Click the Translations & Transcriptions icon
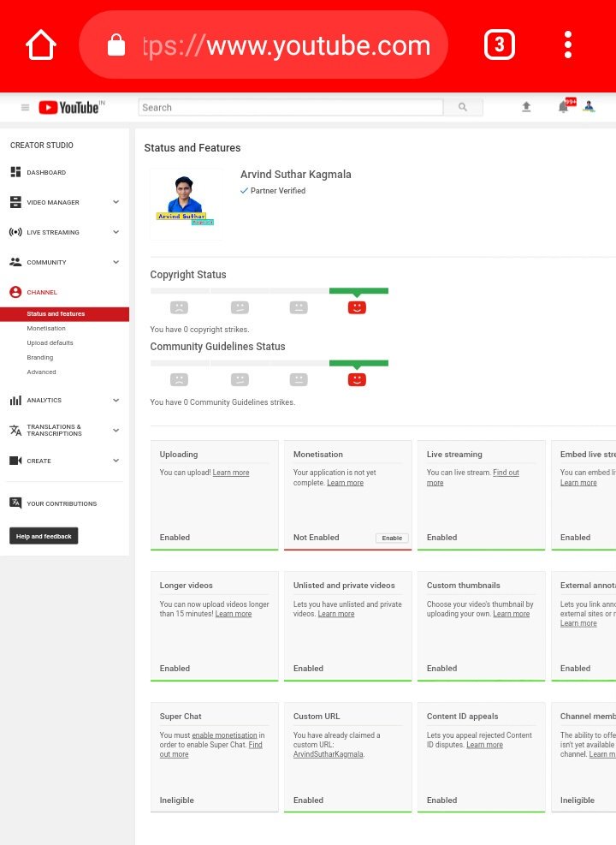The image size is (616, 845). point(15,430)
